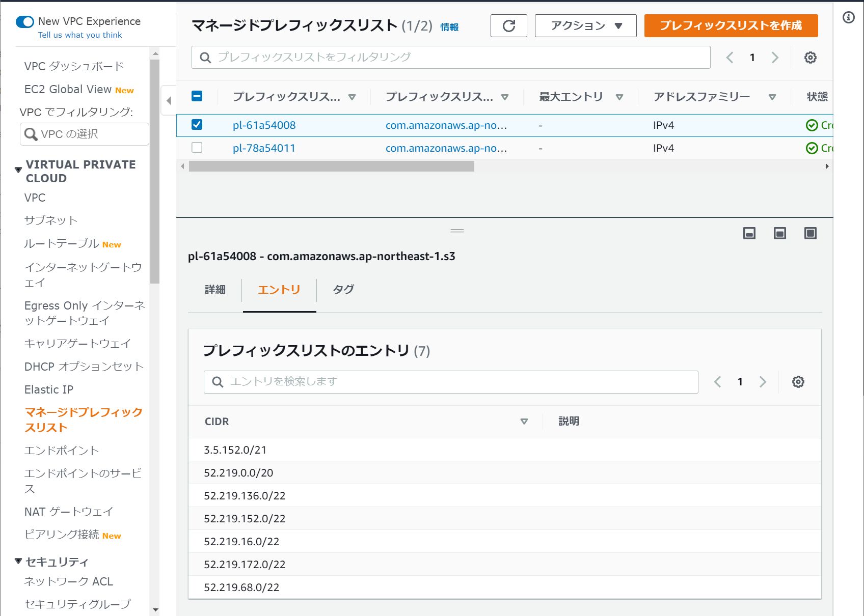
Task: Check the pl-78a54011 row checkbox
Action: (197, 148)
